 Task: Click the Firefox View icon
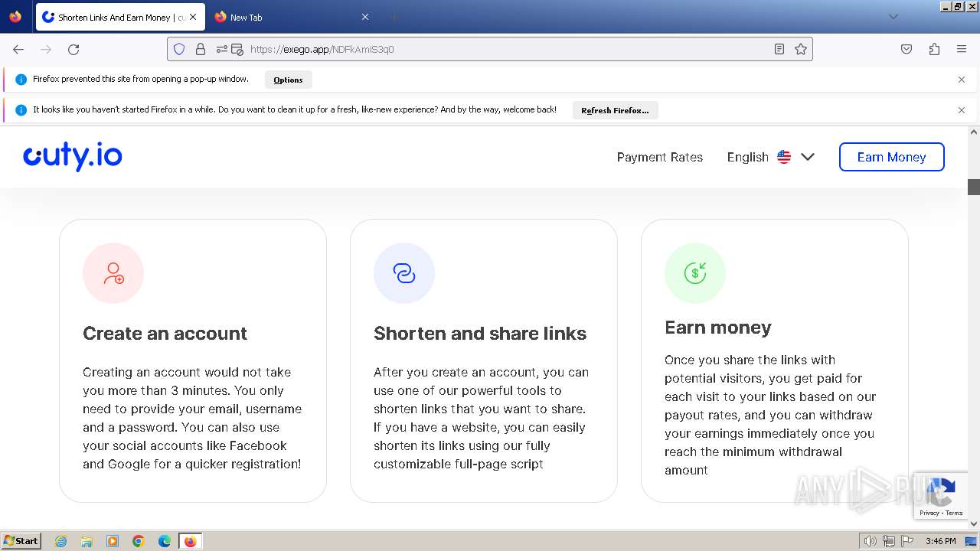[15, 17]
